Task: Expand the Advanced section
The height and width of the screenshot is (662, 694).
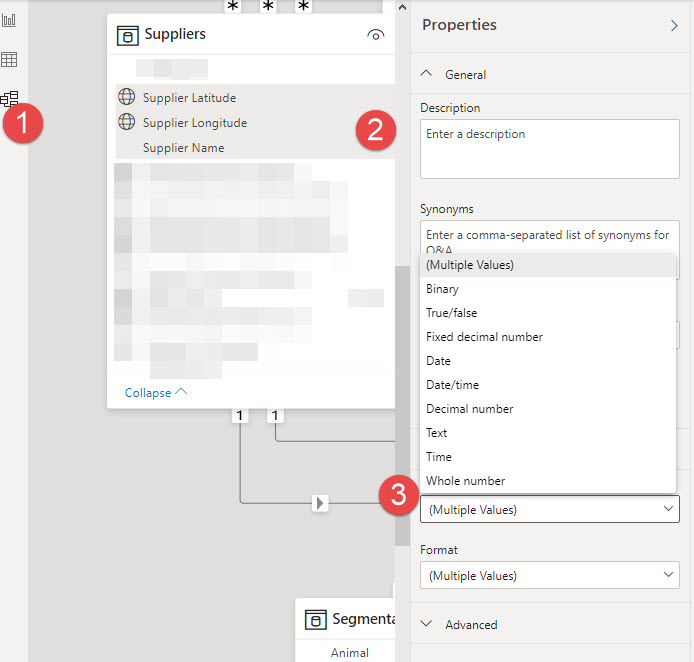Action: point(426,624)
